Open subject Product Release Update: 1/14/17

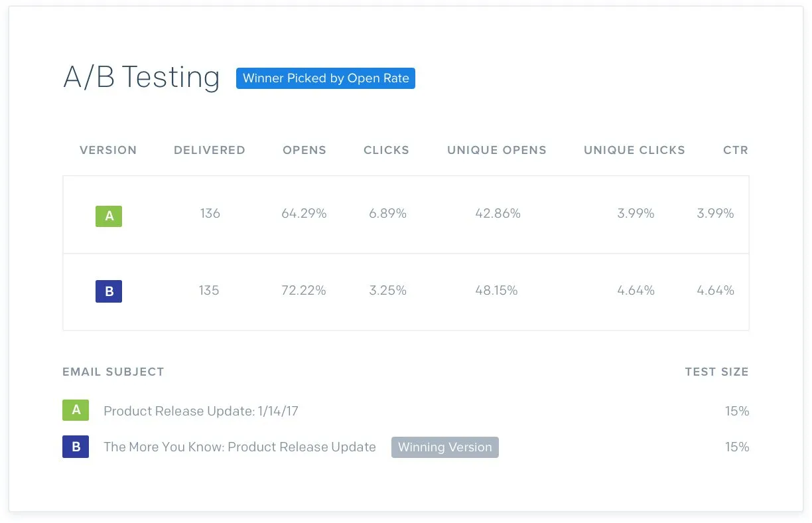coord(201,411)
